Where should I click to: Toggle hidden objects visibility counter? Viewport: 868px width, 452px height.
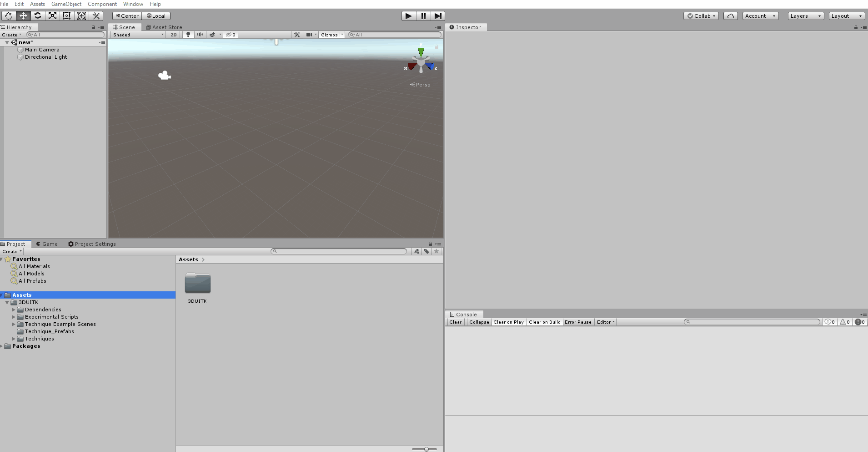pyautogui.click(x=231, y=35)
